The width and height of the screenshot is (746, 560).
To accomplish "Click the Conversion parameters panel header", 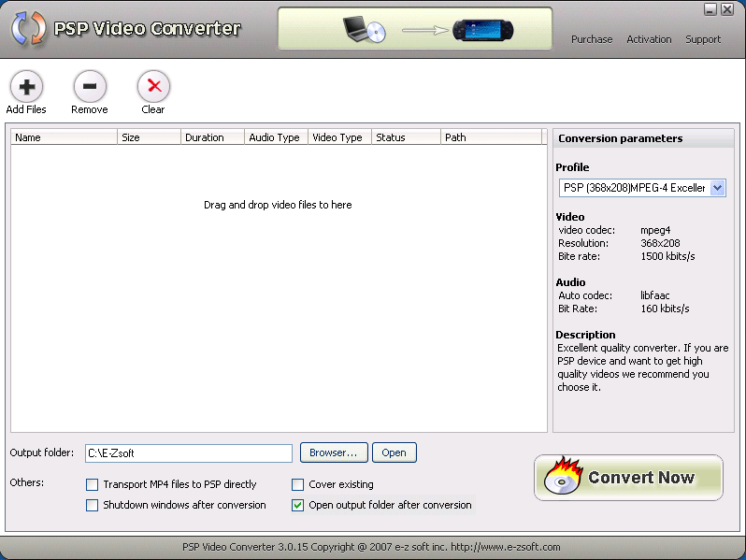I will click(x=643, y=138).
